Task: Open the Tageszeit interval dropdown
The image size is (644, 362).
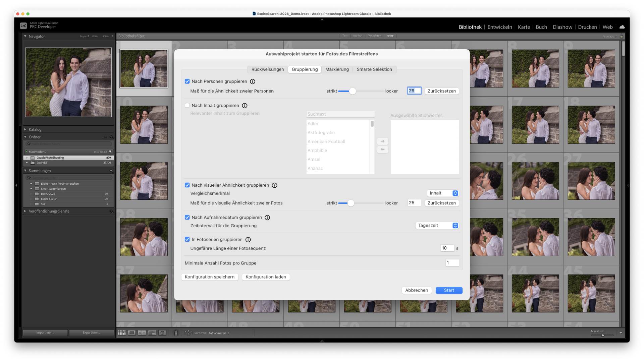Action: tap(437, 226)
